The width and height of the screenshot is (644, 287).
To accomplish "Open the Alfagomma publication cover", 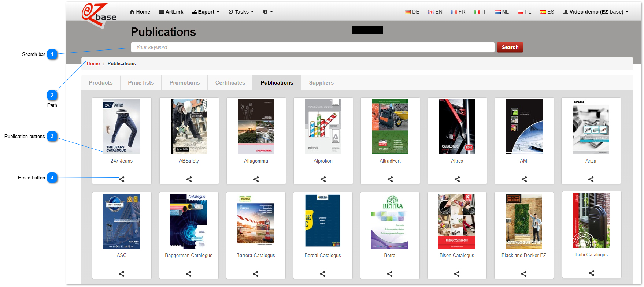I will (x=256, y=127).
